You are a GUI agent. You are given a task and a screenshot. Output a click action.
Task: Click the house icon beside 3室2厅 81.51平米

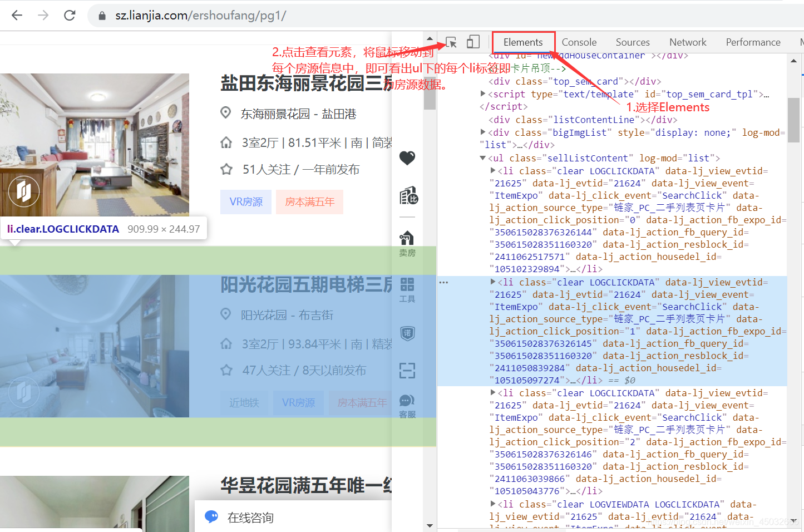tap(226, 142)
